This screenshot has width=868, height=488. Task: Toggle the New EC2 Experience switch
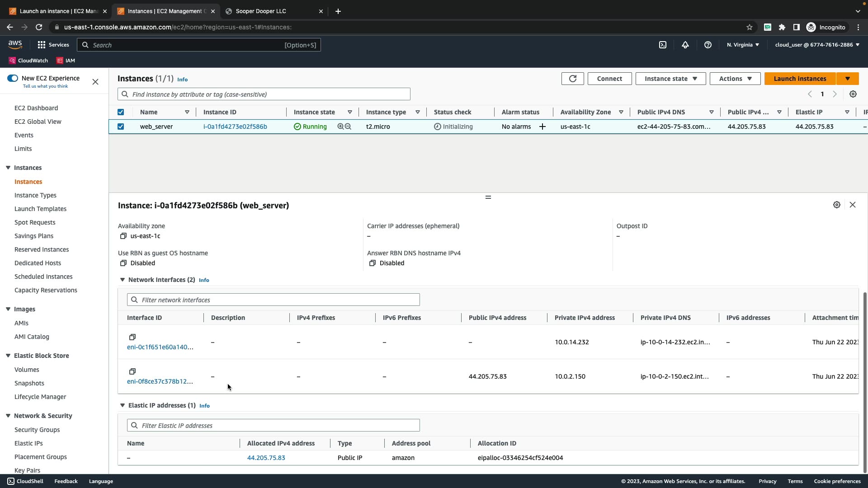pos(13,78)
